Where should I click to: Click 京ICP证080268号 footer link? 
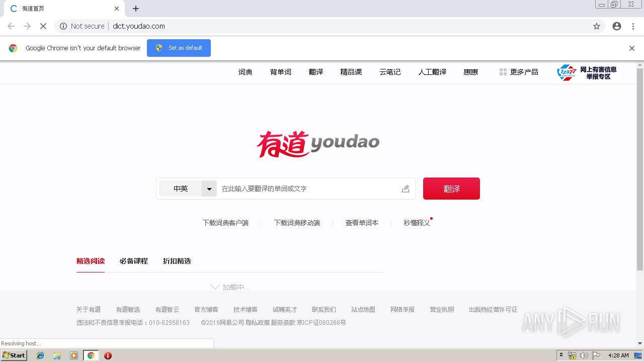pos(321,322)
